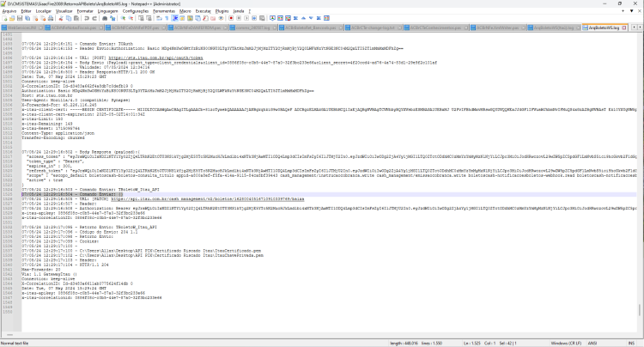Click the Save All icon
Viewport: 644px width, 347px height.
pos(27,18)
